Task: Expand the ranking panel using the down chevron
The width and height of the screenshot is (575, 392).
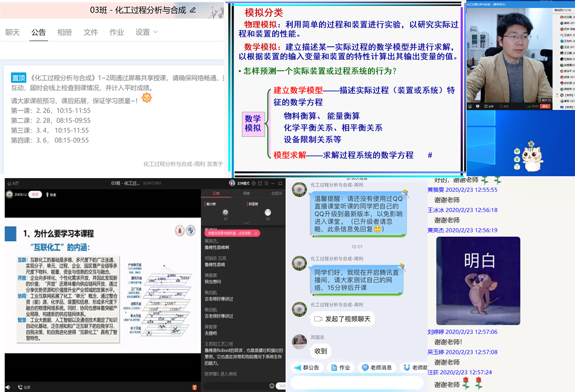Action: click(246, 222)
